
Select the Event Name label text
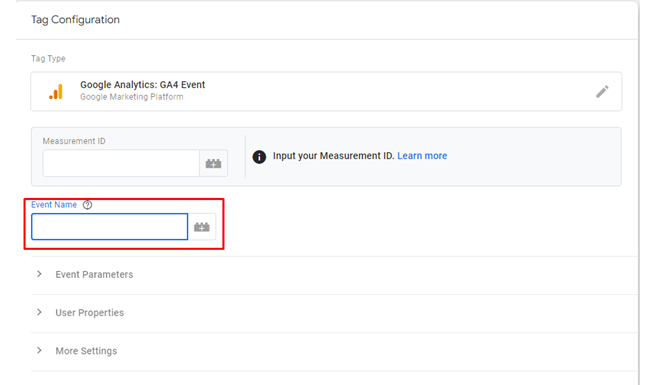54,204
